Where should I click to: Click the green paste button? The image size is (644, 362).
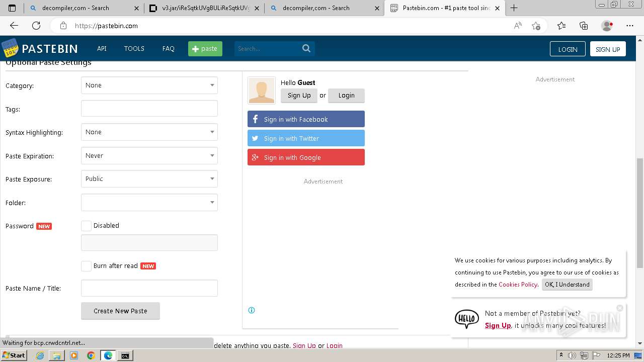205,49
